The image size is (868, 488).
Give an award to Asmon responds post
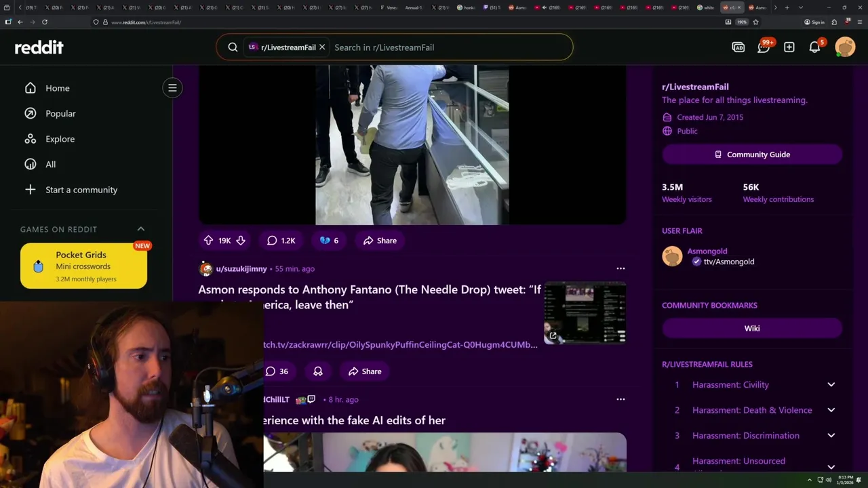tap(318, 371)
